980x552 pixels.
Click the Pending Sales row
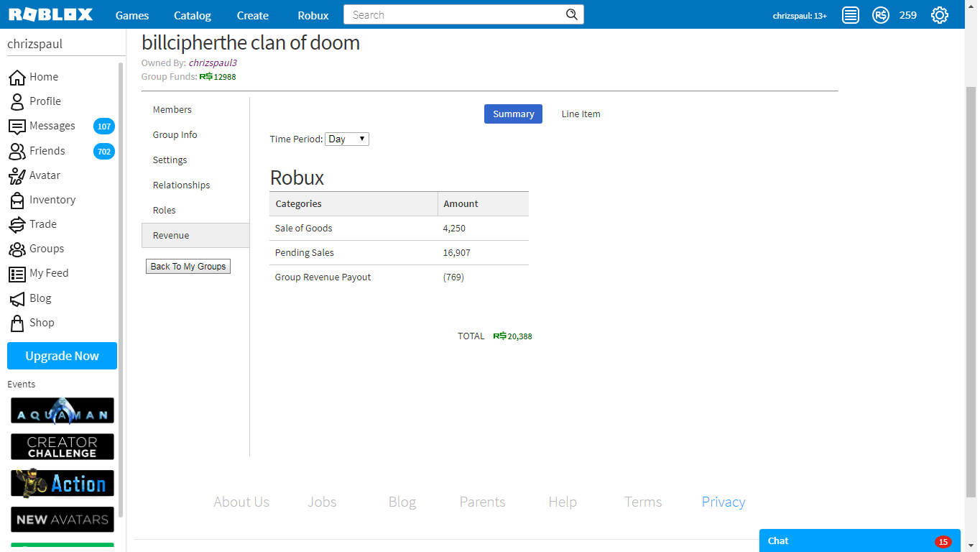(399, 253)
